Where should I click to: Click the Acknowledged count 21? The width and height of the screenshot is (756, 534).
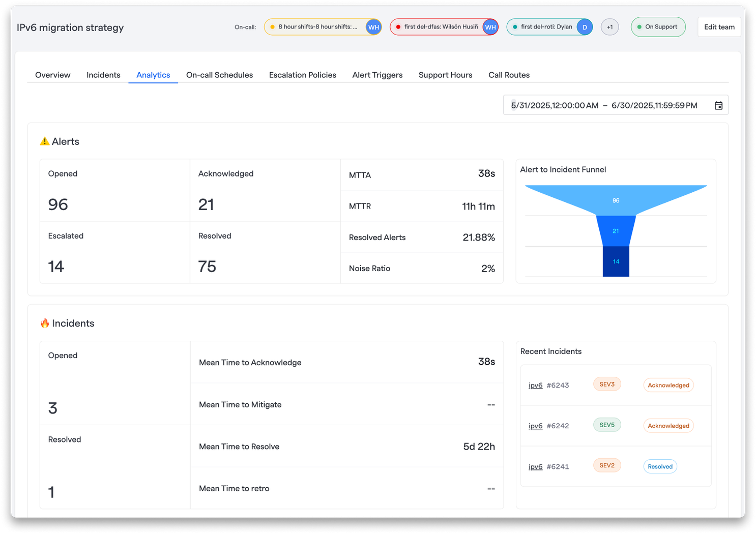point(206,204)
